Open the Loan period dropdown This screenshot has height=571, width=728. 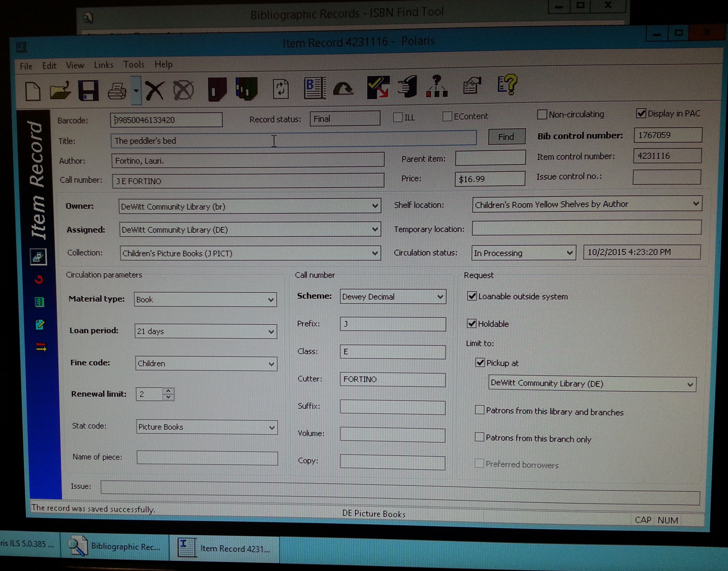pyautogui.click(x=271, y=332)
